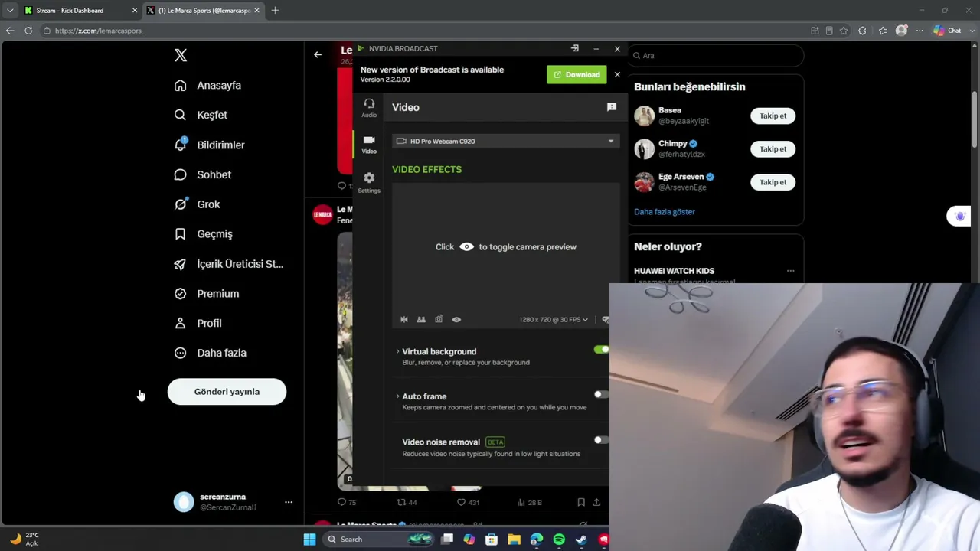Open the browser profile avatar
The width and height of the screenshot is (980, 551).
pyautogui.click(x=901, y=31)
